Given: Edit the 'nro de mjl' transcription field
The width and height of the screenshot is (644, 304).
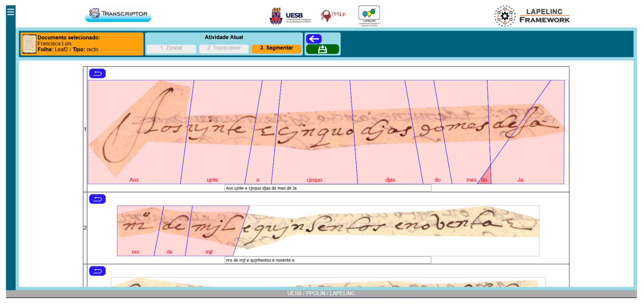Looking at the screenshot, I should pos(327,260).
